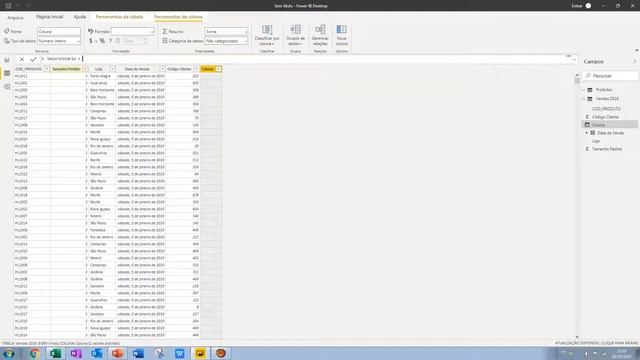Open the Arquivo menu

point(16,18)
